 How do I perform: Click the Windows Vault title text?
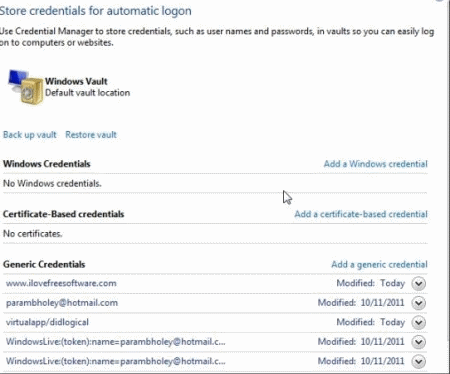coord(76,81)
